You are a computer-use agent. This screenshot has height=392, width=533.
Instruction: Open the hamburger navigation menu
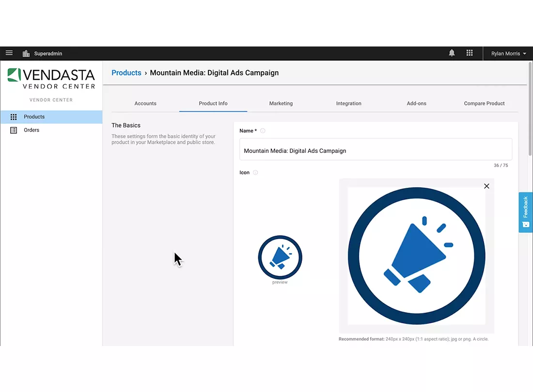pyautogui.click(x=9, y=53)
